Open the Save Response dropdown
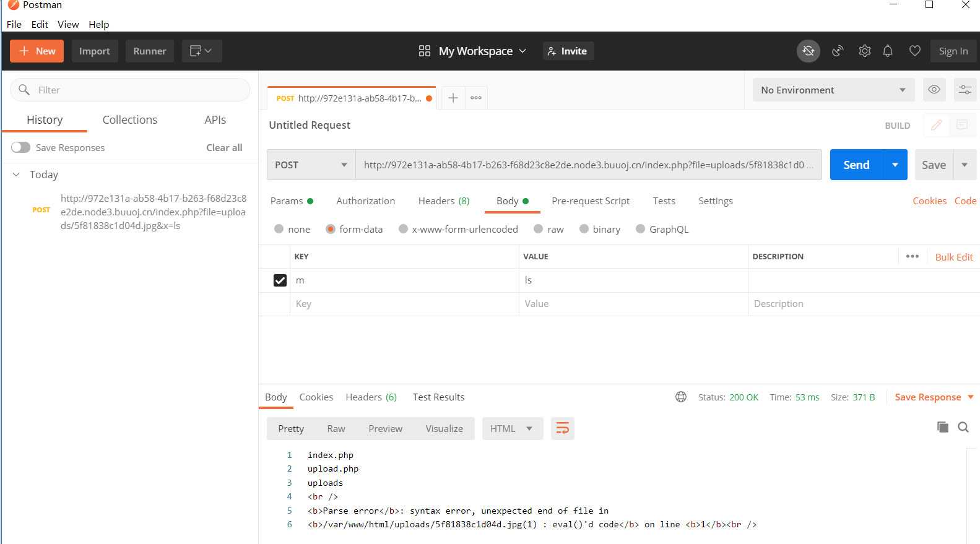 point(934,397)
